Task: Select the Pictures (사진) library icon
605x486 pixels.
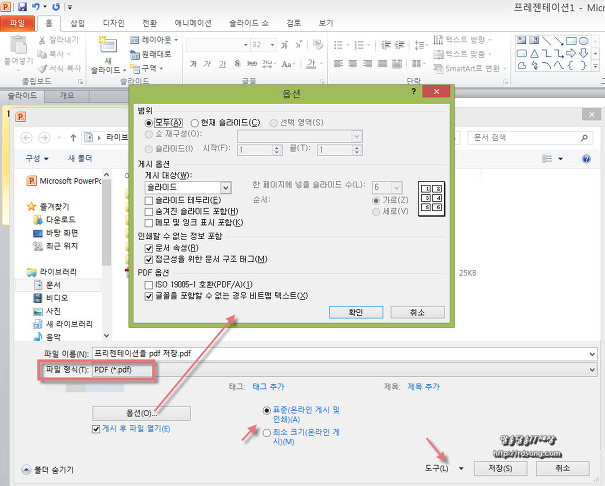Action: pos(35,311)
